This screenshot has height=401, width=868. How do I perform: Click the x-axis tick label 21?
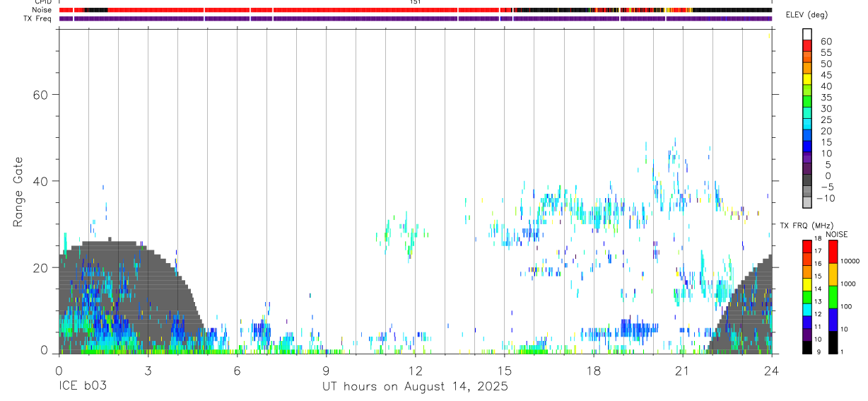[x=682, y=371]
